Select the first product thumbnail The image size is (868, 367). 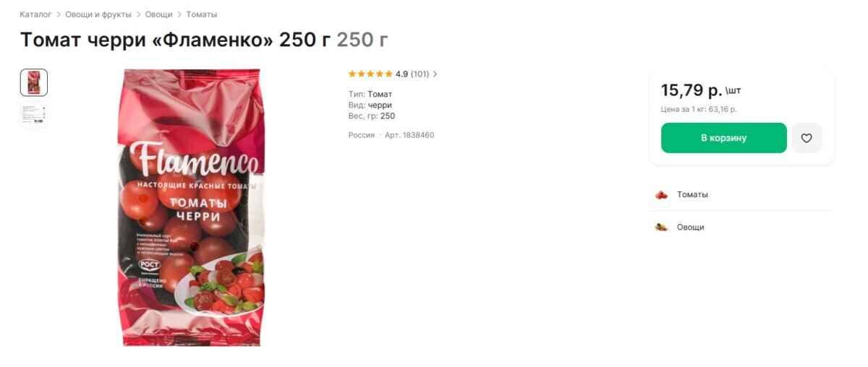34,82
